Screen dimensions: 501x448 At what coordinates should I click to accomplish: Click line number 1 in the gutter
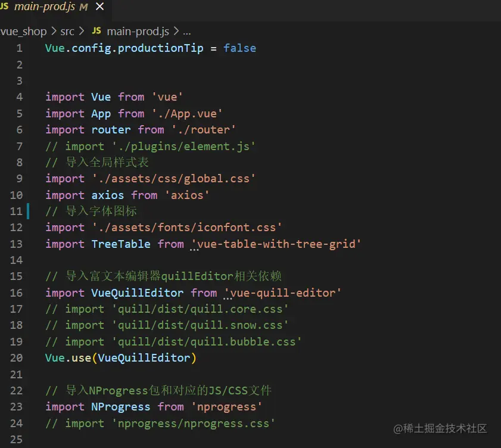[19, 48]
